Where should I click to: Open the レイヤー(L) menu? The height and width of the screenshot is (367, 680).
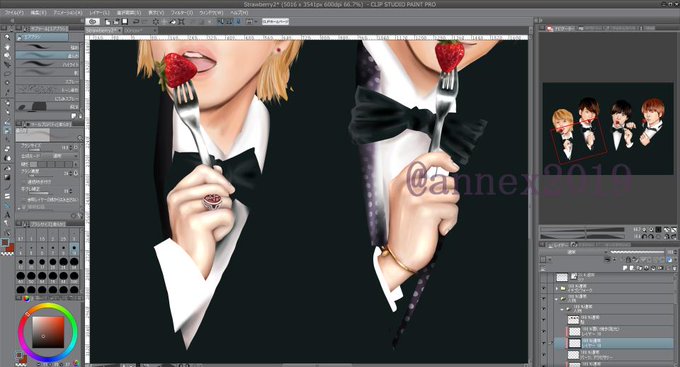tap(99, 13)
